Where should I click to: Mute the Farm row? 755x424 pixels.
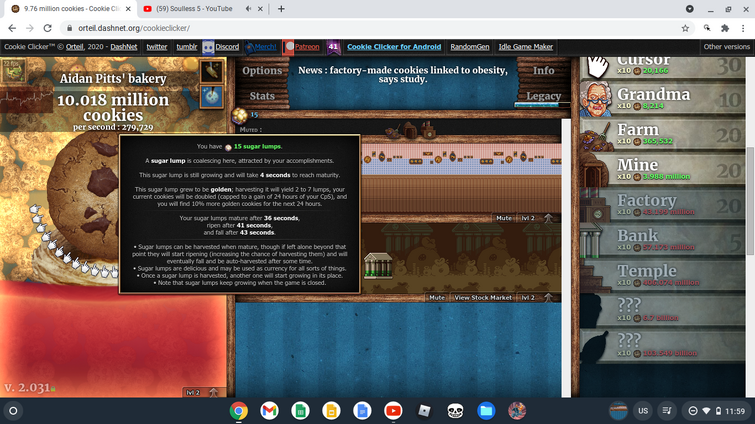pos(504,218)
